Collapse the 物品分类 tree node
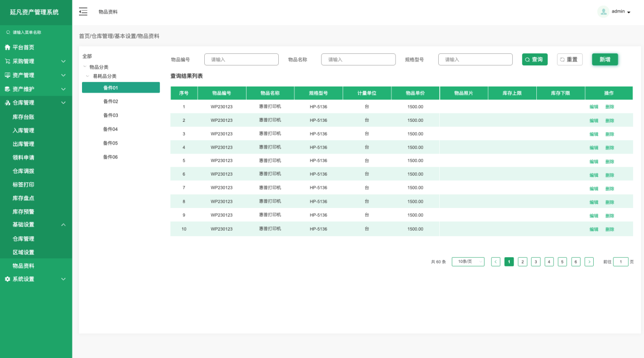Screen dimensions: 644x358 tap(85, 67)
